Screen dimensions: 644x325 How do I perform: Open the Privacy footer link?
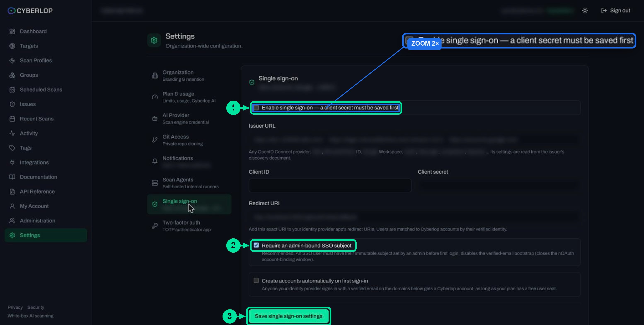pyautogui.click(x=15, y=307)
